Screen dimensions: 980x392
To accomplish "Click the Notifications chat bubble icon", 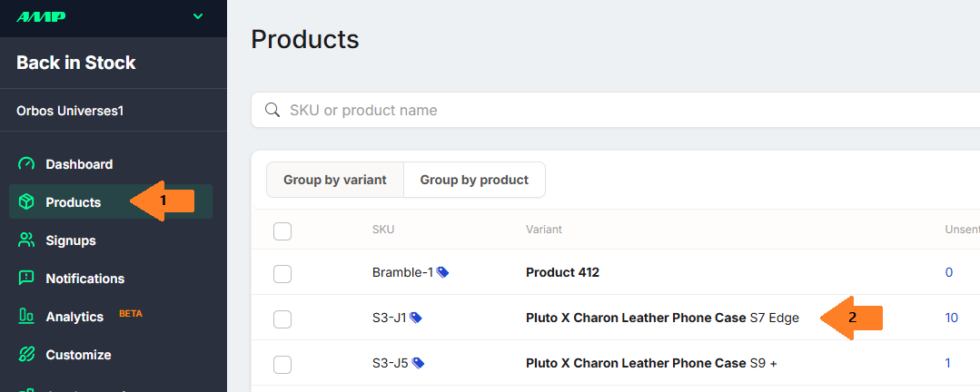I will tap(27, 279).
